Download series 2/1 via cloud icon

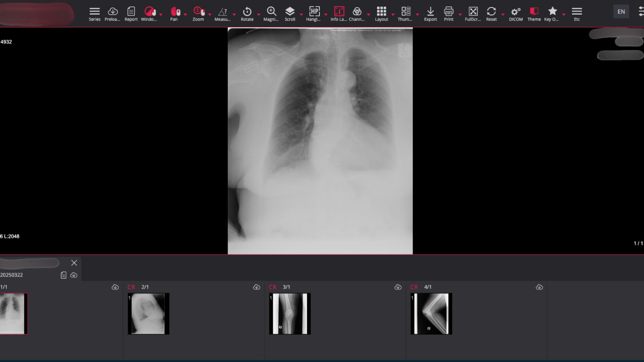click(256, 287)
